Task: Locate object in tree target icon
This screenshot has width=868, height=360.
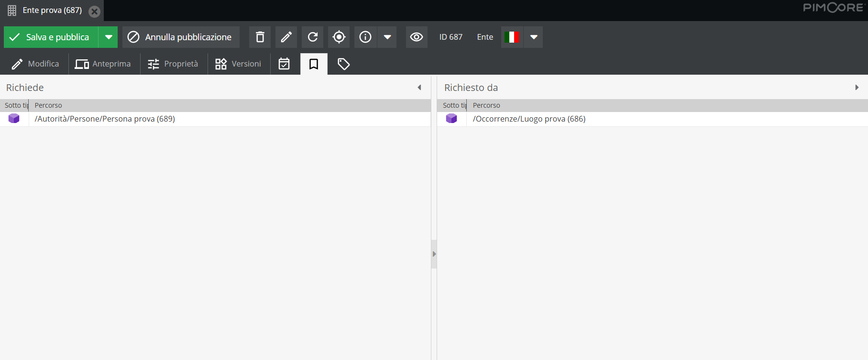Action: [x=339, y=37]
